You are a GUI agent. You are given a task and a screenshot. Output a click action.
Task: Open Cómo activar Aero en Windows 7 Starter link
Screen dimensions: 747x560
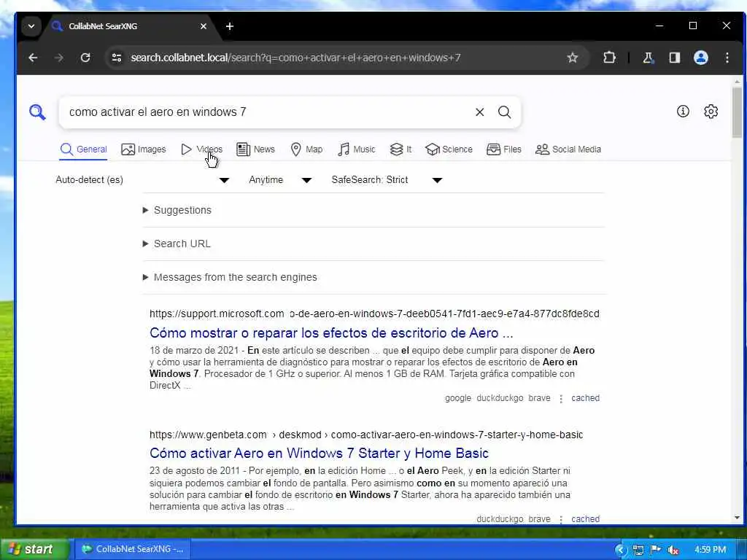[x=320, y=454]
